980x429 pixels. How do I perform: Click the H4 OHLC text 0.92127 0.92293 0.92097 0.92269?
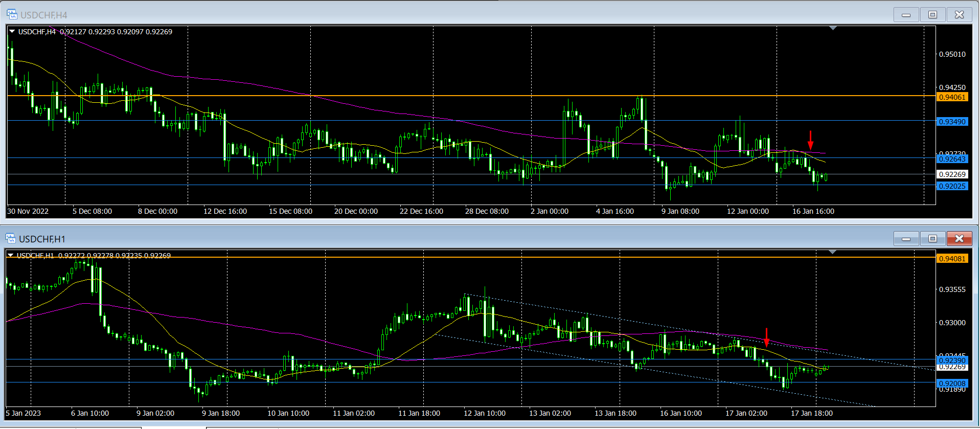[116, 32]
